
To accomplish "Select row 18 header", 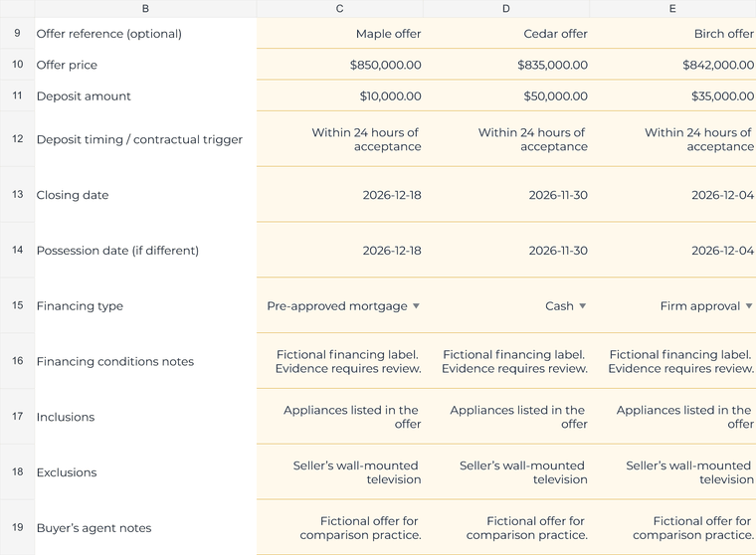I will point(17,471).
